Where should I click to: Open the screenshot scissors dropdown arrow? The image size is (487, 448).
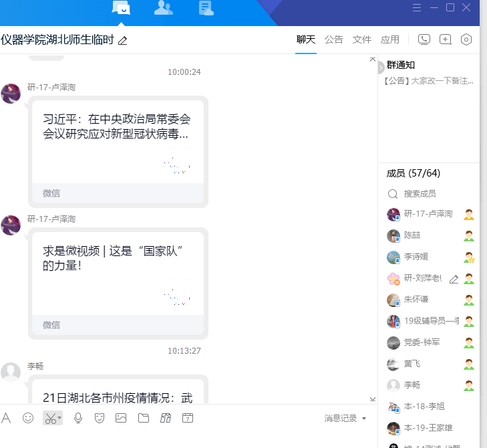(x=60, y=418)
